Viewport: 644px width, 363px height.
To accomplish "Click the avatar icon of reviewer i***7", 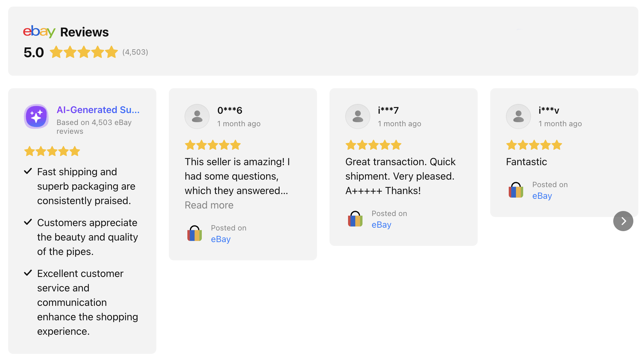I will coord(358,116).
